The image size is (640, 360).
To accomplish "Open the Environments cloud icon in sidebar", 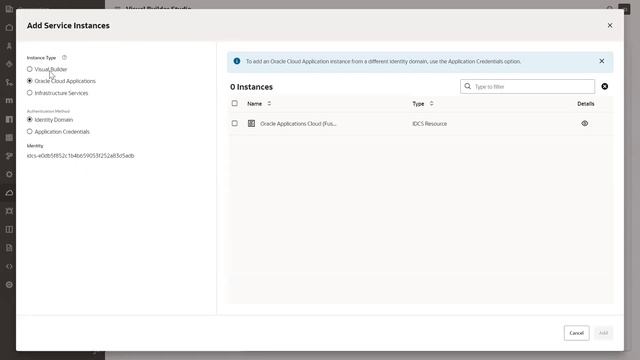I will pyautogui.click(x=9, y=193).
